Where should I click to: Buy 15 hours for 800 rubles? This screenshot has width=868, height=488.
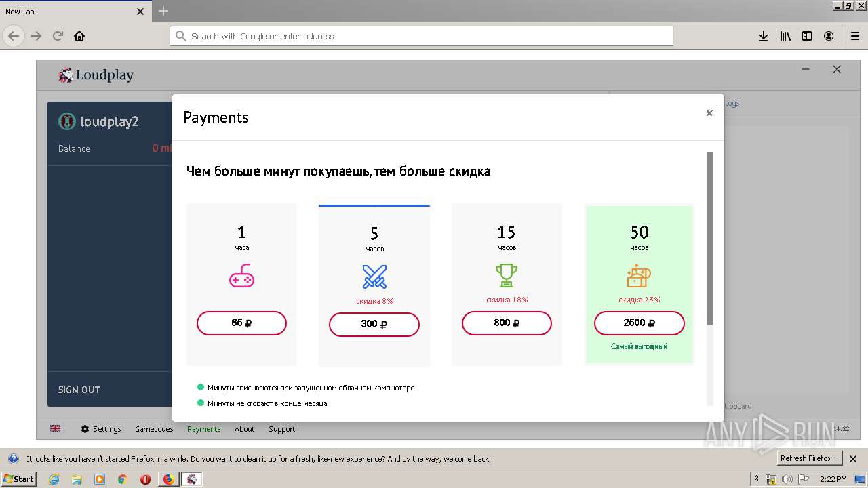pos(507,323)
